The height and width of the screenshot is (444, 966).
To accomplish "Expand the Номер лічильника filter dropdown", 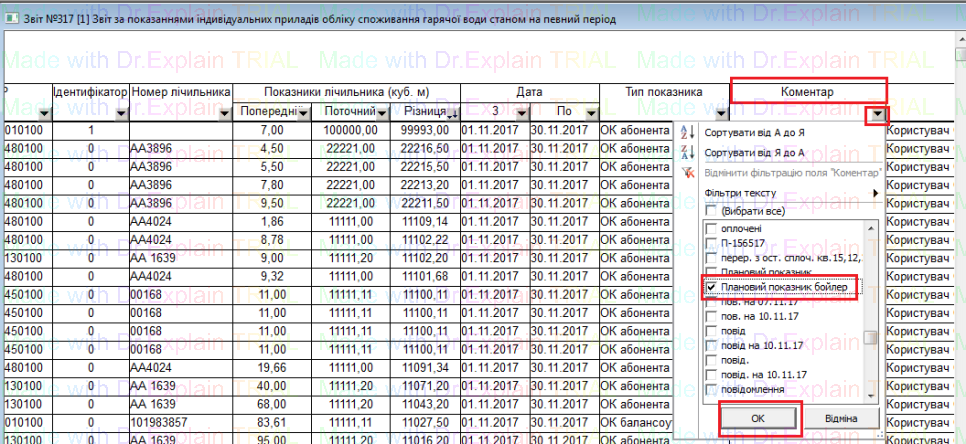I will [224, 115].
